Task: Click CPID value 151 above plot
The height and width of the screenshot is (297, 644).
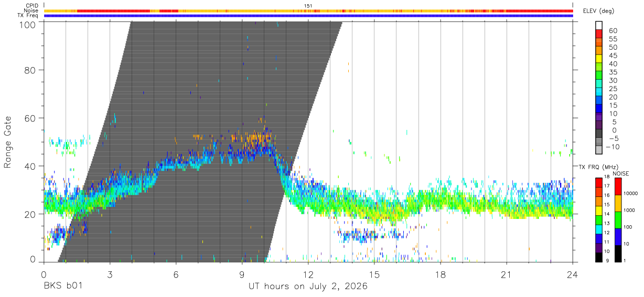Action: tap(308, 5)
